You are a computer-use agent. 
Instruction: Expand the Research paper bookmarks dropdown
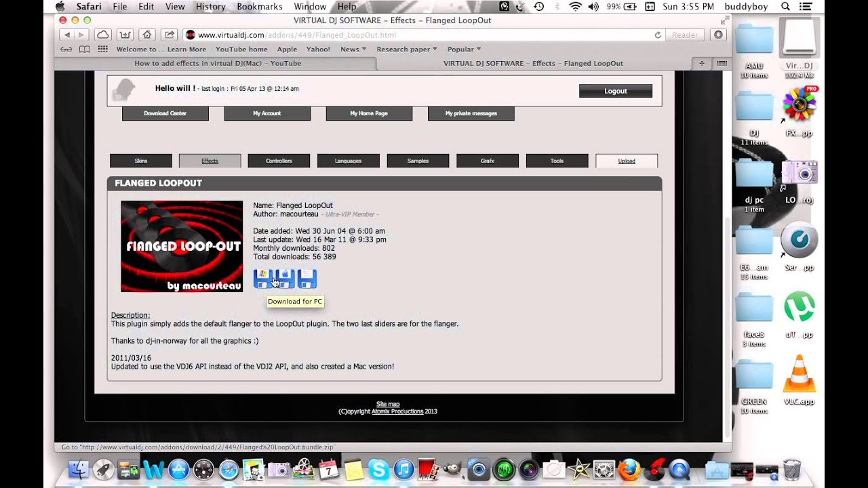click(x=407, y=49)
